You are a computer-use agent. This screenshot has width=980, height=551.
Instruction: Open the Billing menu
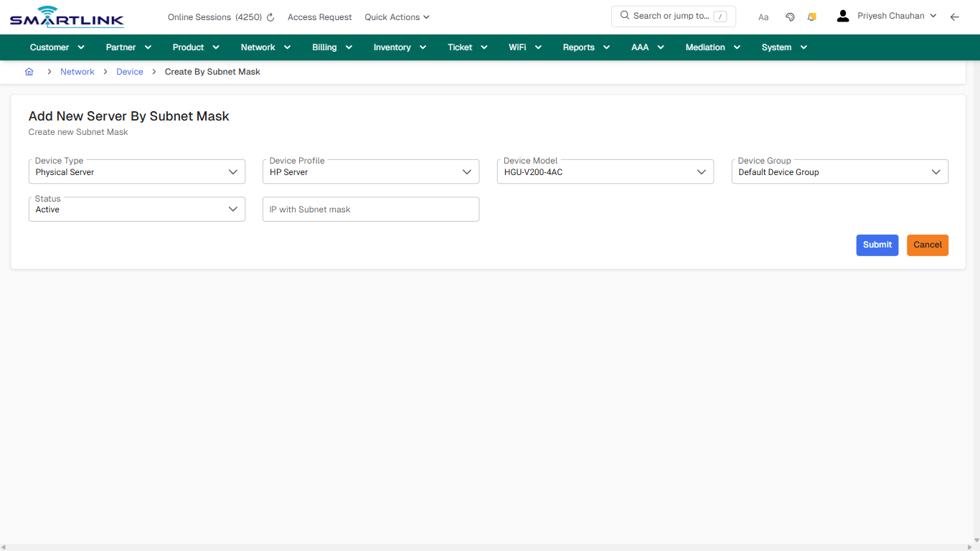click(x=331, y=47)
